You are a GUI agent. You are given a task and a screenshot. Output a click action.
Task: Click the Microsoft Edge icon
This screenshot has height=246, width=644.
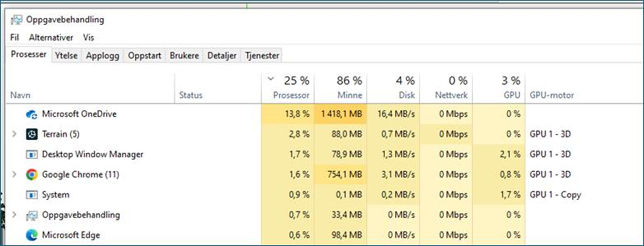[x=32, y=235]
